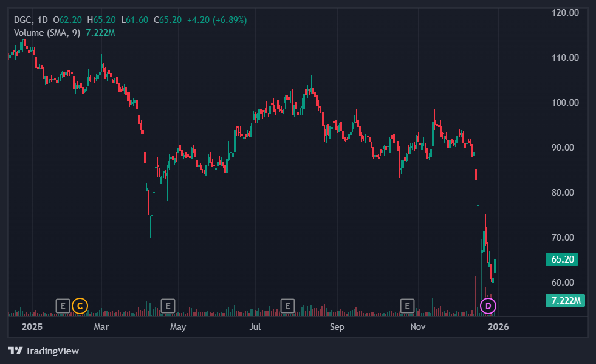Select the Mar label on time axis

point(101,327)
